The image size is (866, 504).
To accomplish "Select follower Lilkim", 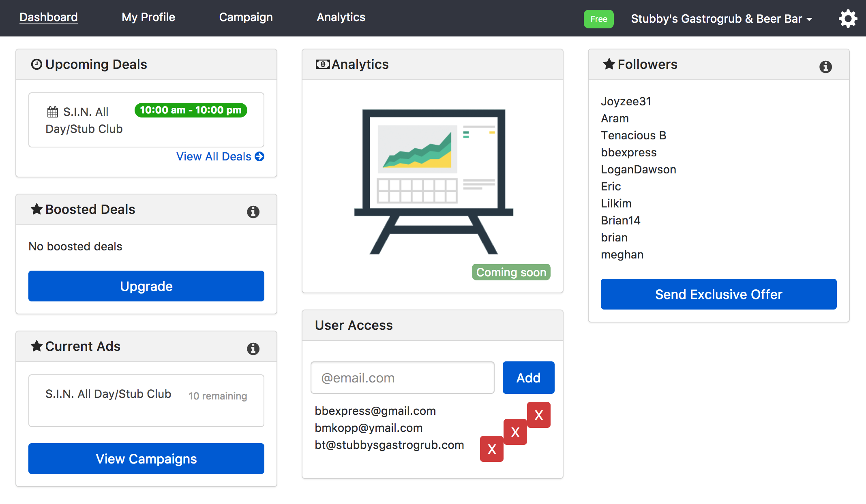I will click(x=616, y=203).
